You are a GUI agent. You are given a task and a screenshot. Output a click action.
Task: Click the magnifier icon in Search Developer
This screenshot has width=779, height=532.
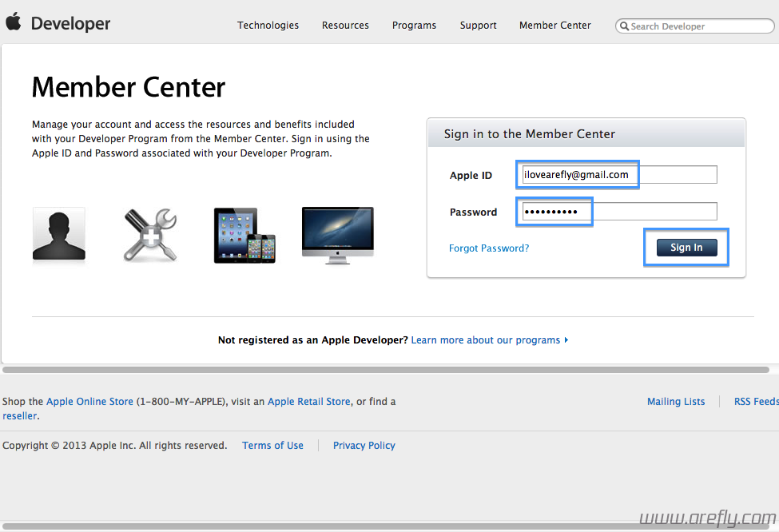coord(624,26)
